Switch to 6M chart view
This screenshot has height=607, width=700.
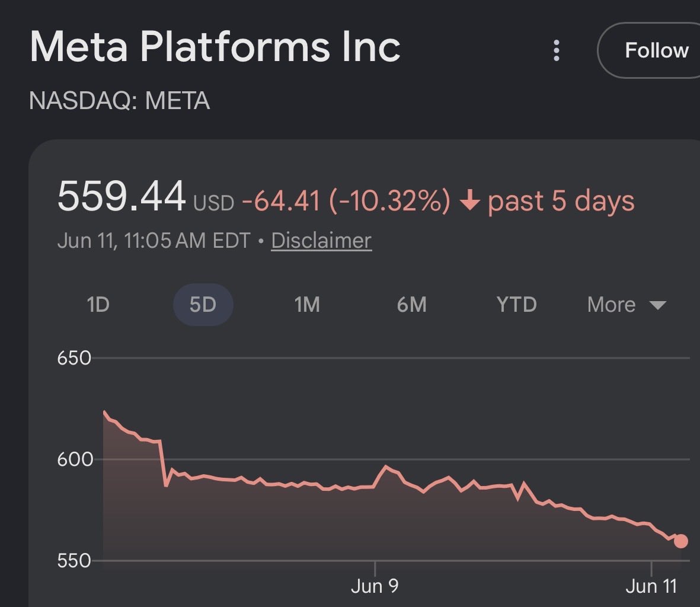[411, 305]
